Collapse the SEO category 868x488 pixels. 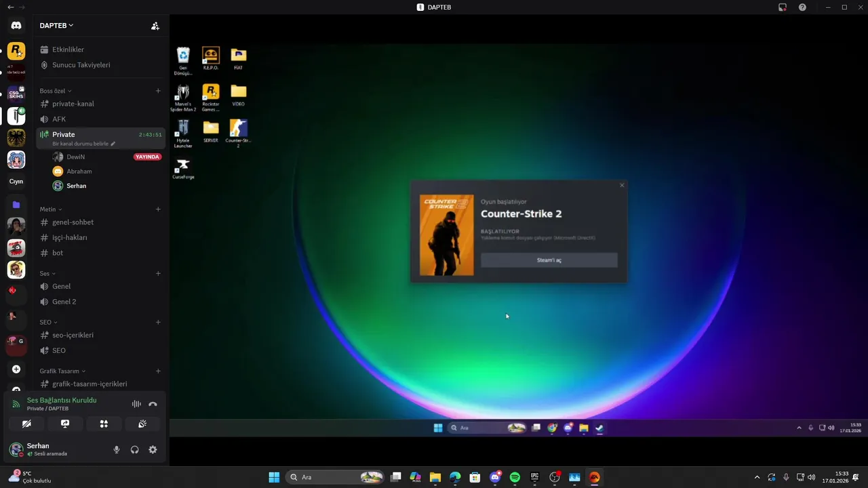point(49,323)
